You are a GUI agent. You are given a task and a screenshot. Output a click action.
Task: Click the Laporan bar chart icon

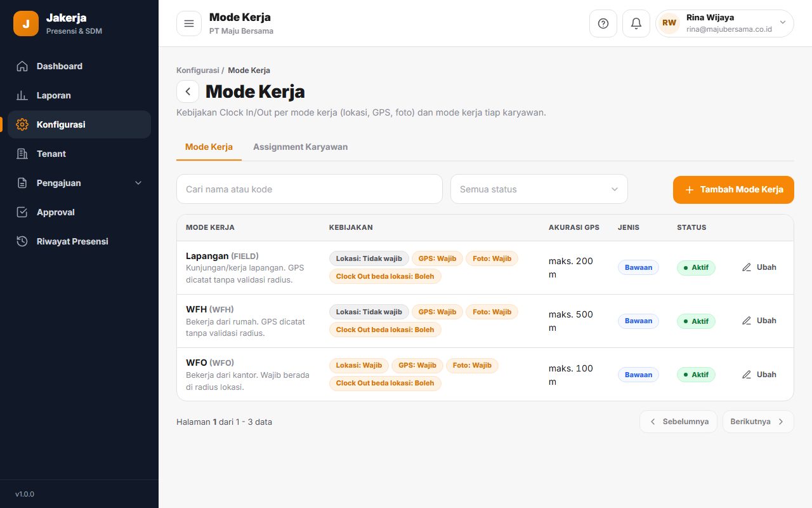pyautogui.click(x=22, y=95)
